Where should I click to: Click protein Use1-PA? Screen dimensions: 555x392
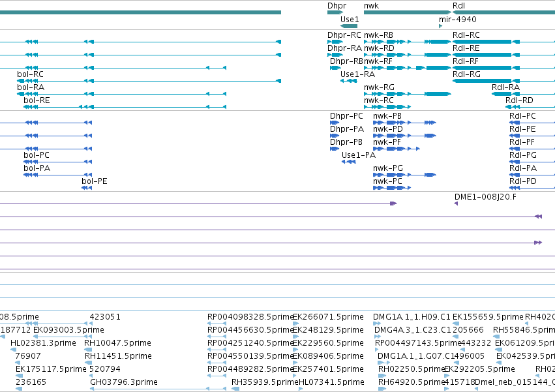(x=359, y=155)
